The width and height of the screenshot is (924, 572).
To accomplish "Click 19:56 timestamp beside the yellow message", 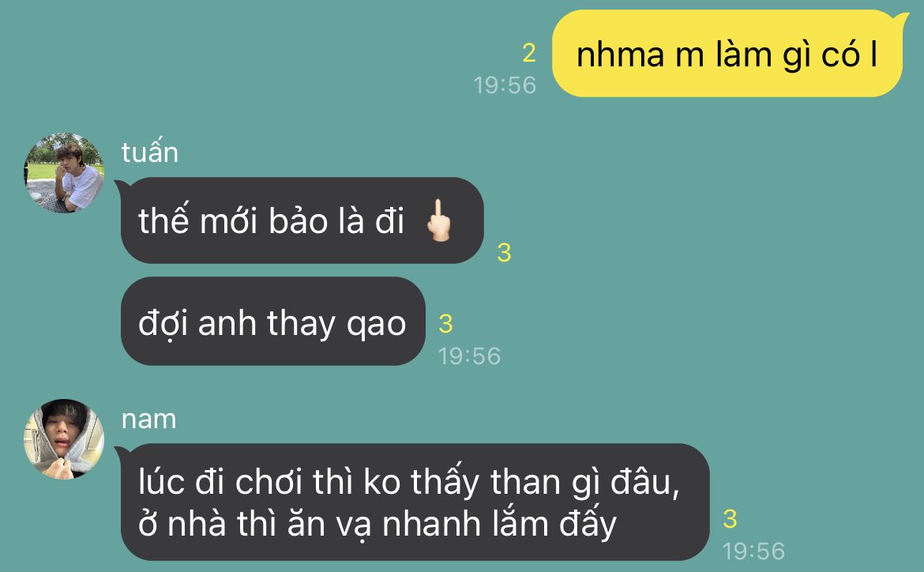I will (x=505, y=85).
